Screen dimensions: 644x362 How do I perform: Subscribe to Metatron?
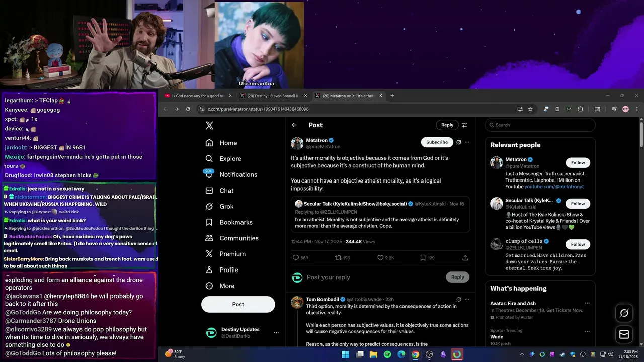(x=437, y=142)
